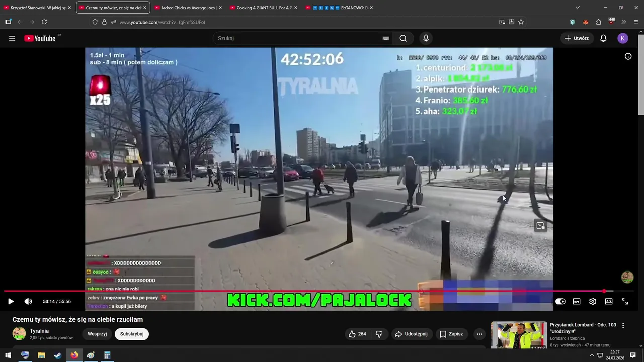Open File Explorer from taskbar
Viewport: 644px width, 362px height.
coord(41,355)
